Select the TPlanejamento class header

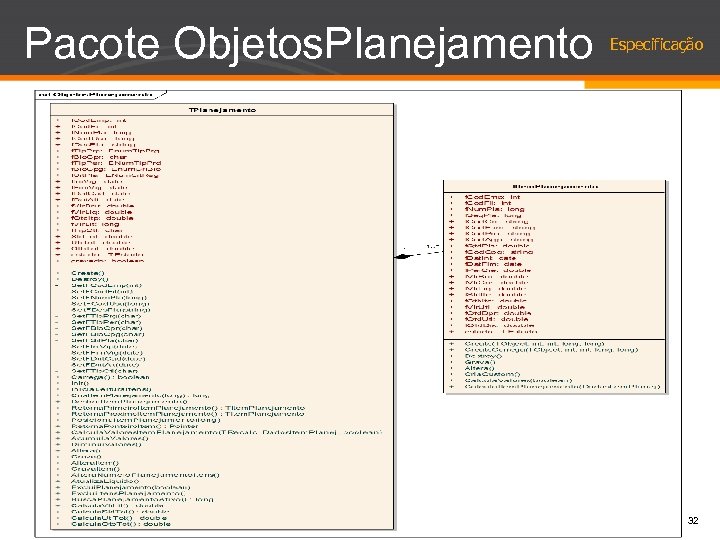[222, 110]
